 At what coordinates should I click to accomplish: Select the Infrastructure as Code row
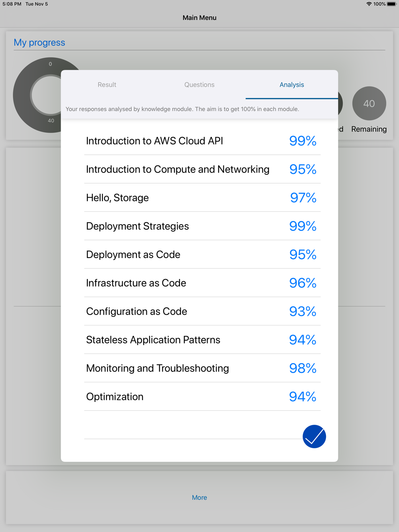click(x=202, y=283)
